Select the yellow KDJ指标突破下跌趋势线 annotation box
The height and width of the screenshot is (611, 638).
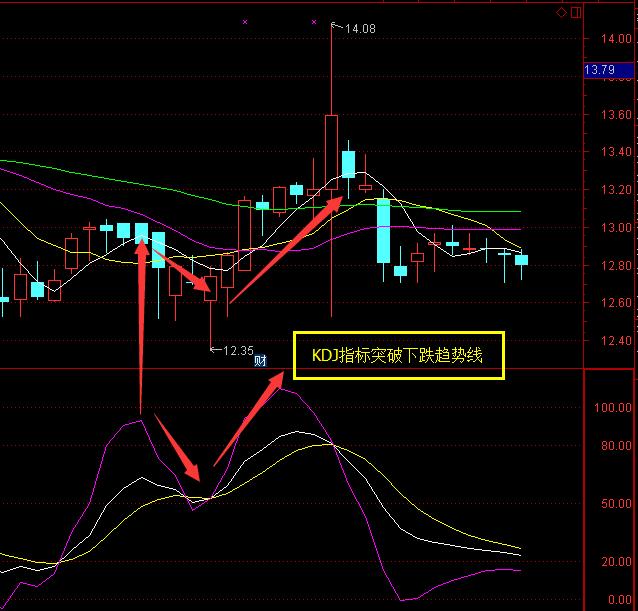(398, 356)
